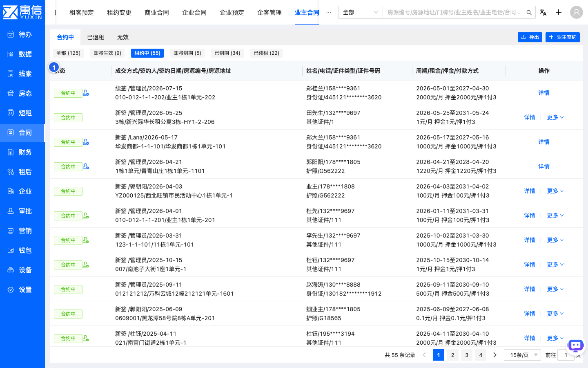This screenshot has width=588, height=368.
Task: Filter by 已续租 (22)
Action: 267,53
